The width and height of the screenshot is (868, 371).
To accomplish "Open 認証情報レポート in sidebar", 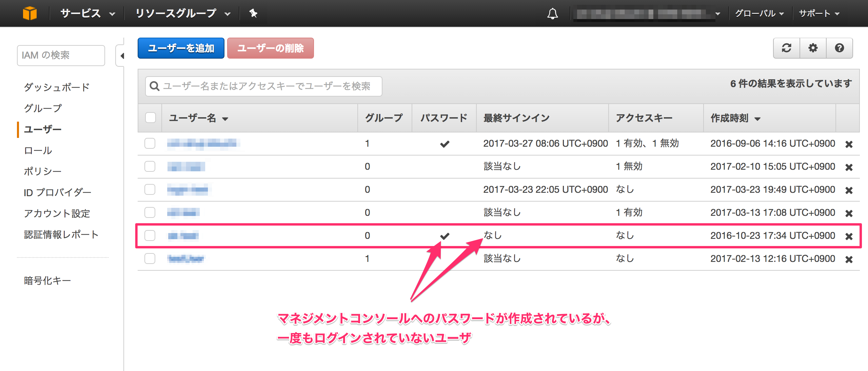I will pos(61,234).
